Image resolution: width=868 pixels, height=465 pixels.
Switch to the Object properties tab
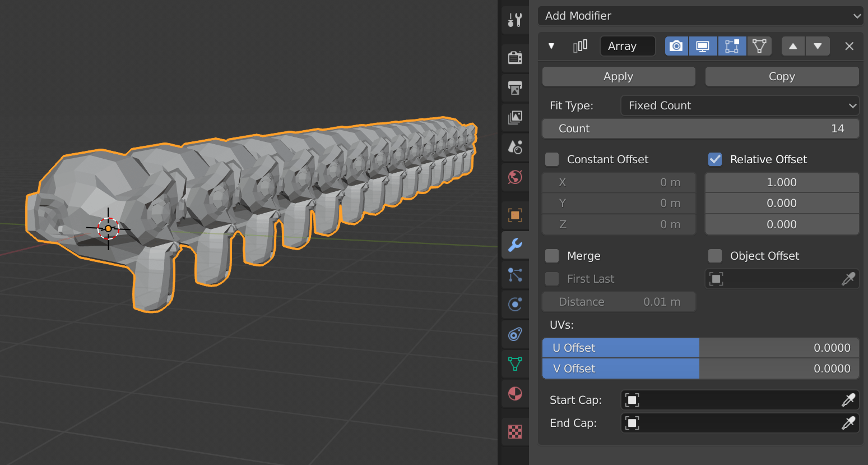pyautogui.click(x=515, y=215)
